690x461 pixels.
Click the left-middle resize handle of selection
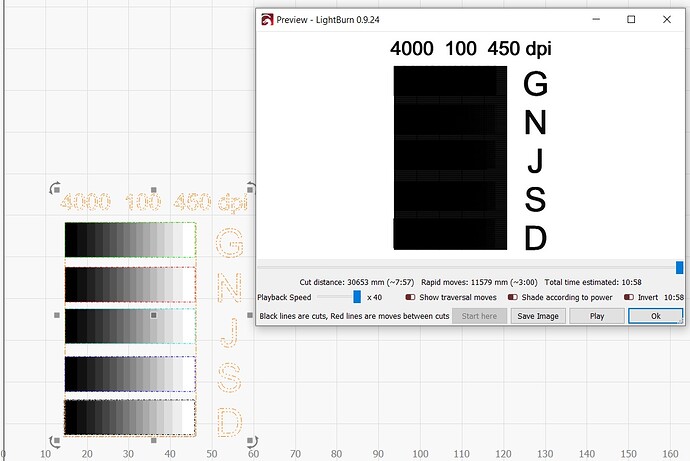[x=57, y=315]
